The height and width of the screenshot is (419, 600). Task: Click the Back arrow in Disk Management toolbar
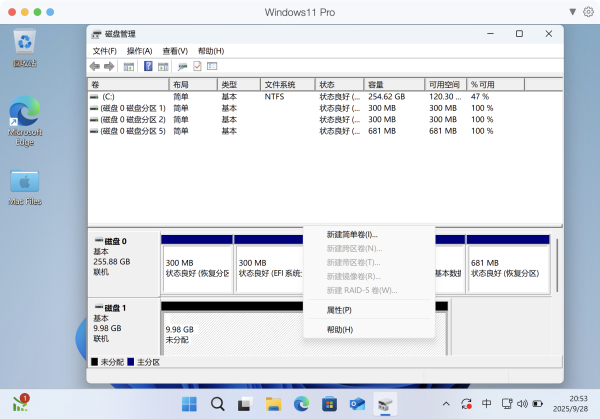pos(95,66)
